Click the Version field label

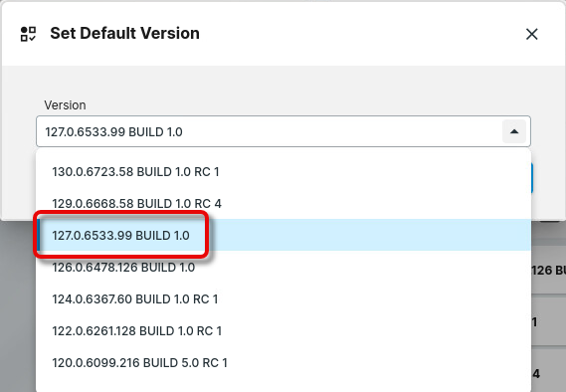[65, 105]
